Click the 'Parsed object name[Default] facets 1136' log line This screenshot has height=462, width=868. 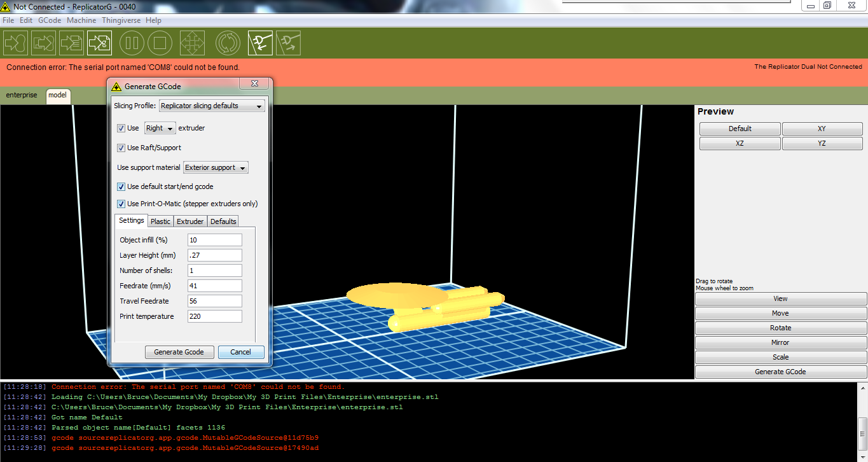(138, 428)
